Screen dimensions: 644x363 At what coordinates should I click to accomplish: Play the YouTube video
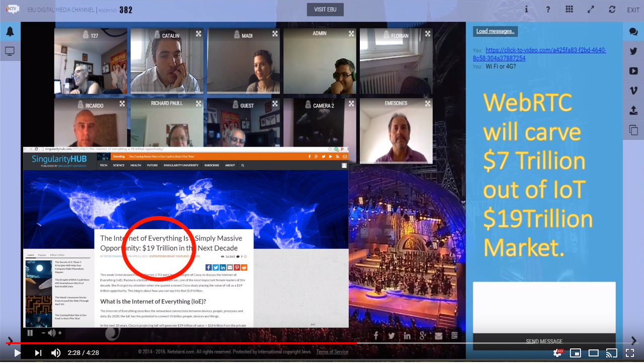tap(18, 353)
